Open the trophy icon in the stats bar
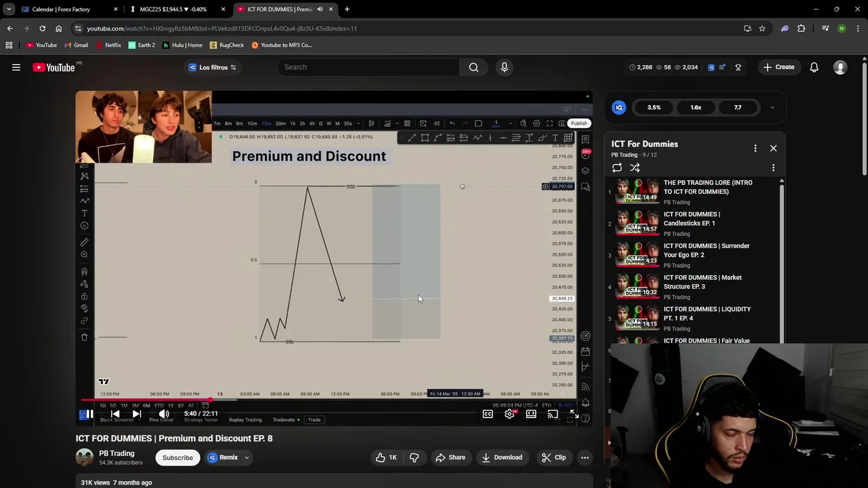Screen dimensions: 868x488 (x=738, y=67)
